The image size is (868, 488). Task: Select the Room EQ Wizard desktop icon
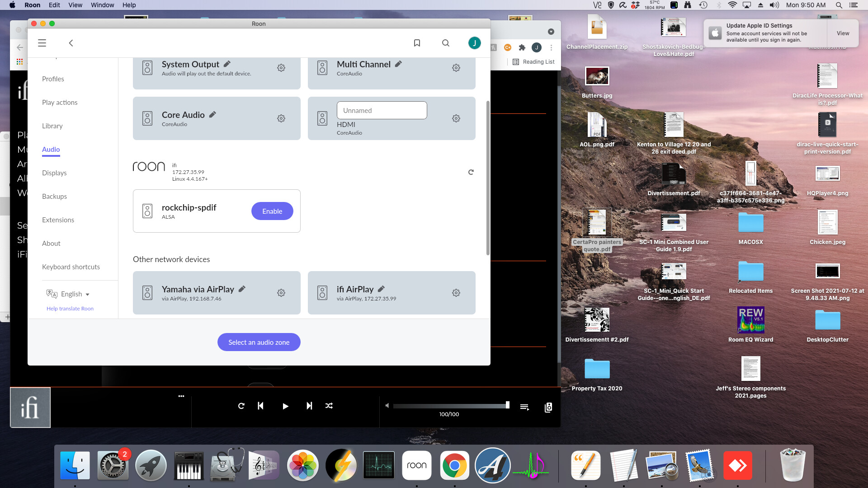tap(750, 325)
